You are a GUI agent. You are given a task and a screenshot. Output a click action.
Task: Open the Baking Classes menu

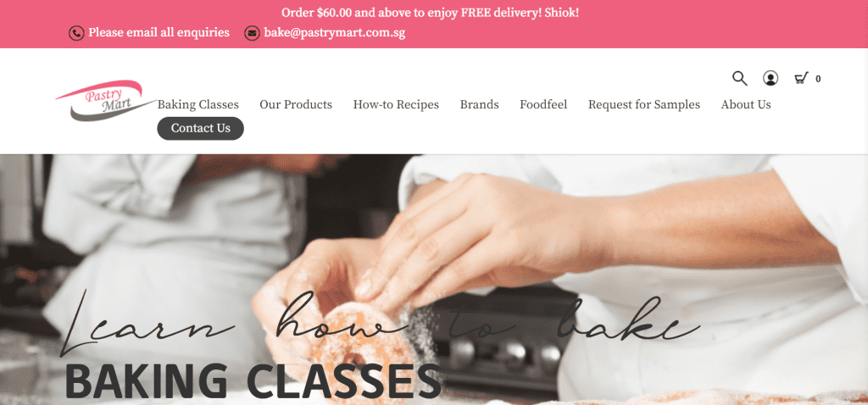tap(198, 104)
